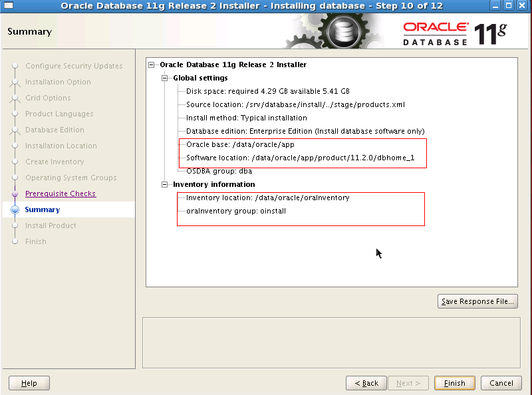Screen dimensions: 532x395
Task: Select Grid Options step
Action: (x=48, y=98)
